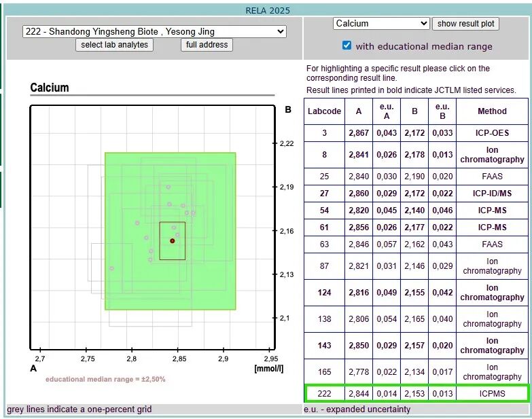Click the 'select lab analytes' button

coord(115,45)
